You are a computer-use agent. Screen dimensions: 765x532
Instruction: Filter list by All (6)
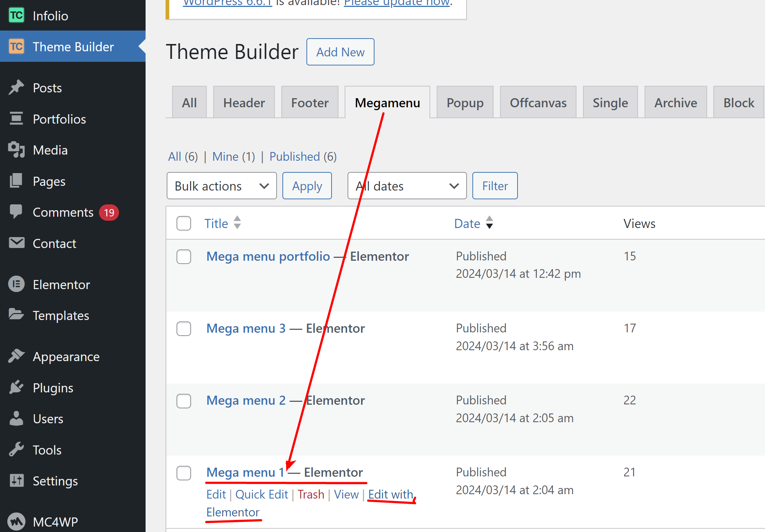point(183,156)
